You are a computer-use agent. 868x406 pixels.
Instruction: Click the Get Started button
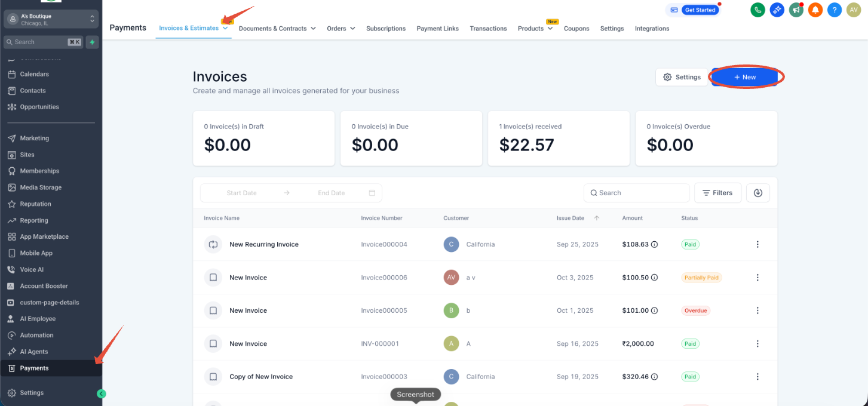tap(701, 10)
